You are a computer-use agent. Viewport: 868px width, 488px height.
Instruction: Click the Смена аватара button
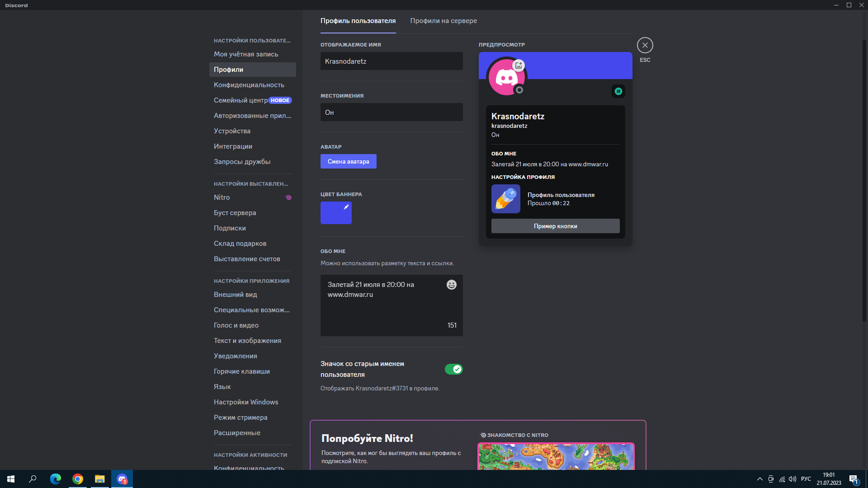click(x=349, y=161)
